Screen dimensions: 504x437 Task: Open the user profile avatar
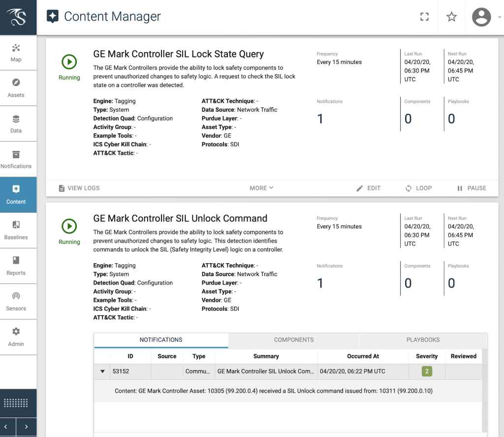point(481,17)
